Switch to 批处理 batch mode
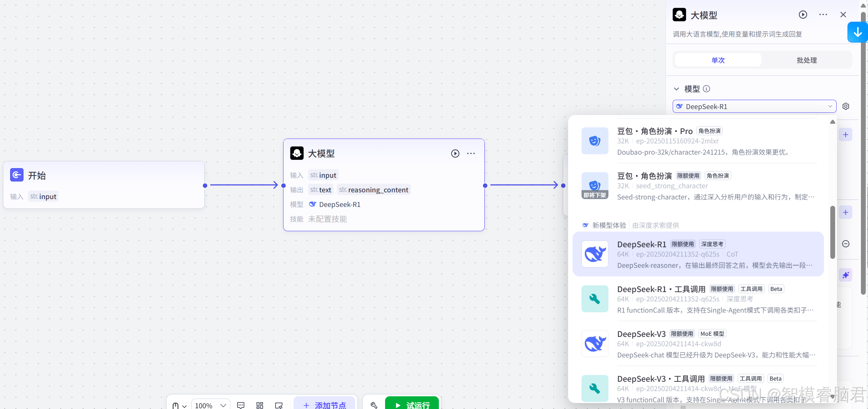The width and height of the screenshot is (868, 409). click(x=806, y=60)
